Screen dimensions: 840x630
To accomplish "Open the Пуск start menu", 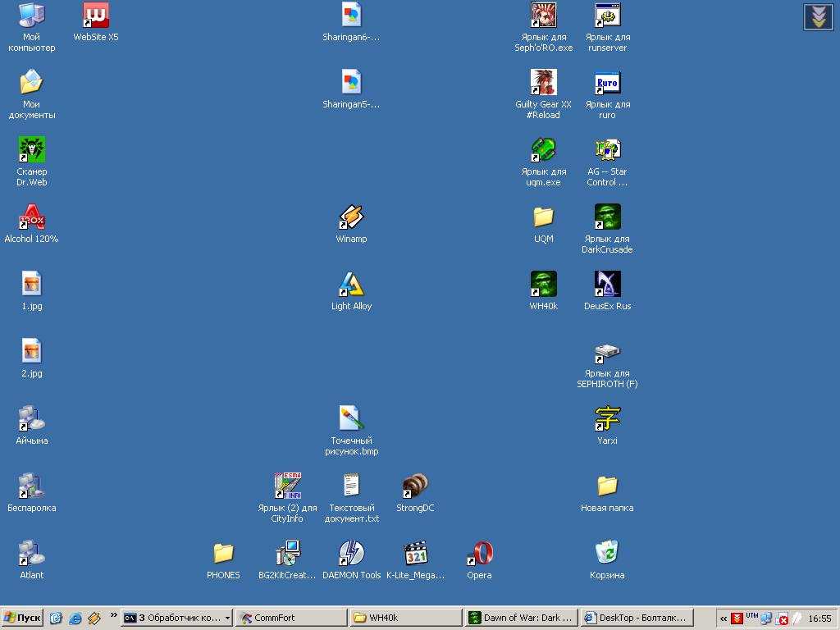I will coord(22,618).
